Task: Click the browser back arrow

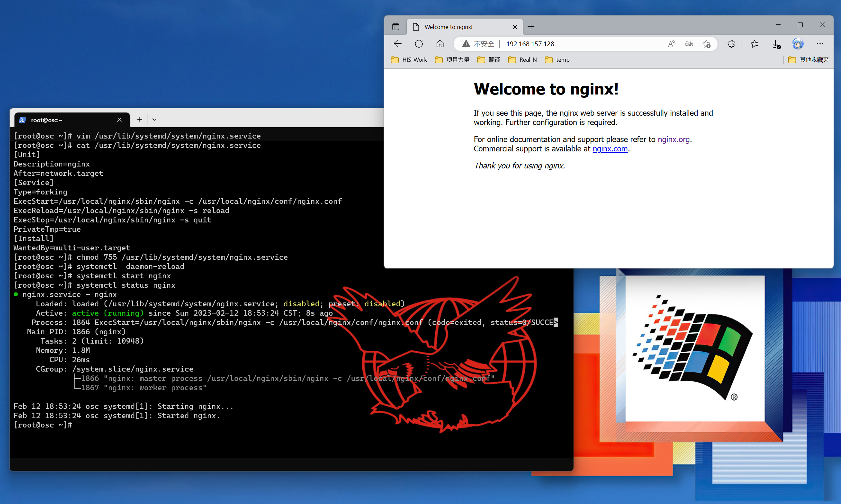Action: 397,44
